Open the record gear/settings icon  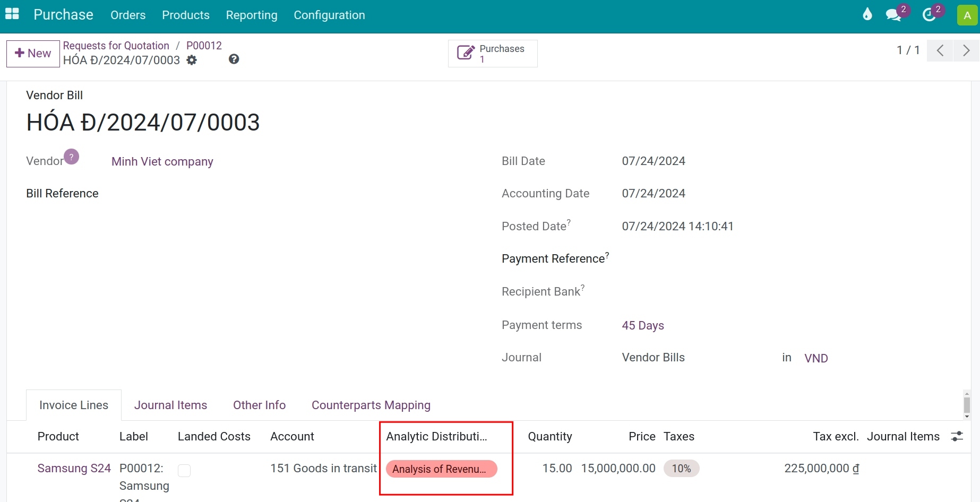tap(192, 60)
